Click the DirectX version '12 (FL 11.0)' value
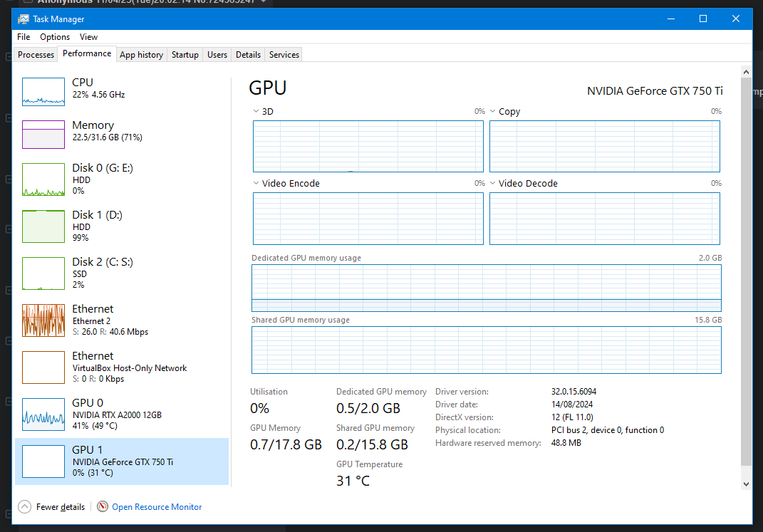Image resolution: width=763 pixels, height=532 pixels. [x=572, y=417]
